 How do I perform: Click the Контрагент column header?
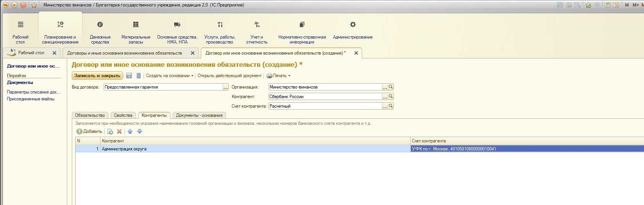coord(255,141)
